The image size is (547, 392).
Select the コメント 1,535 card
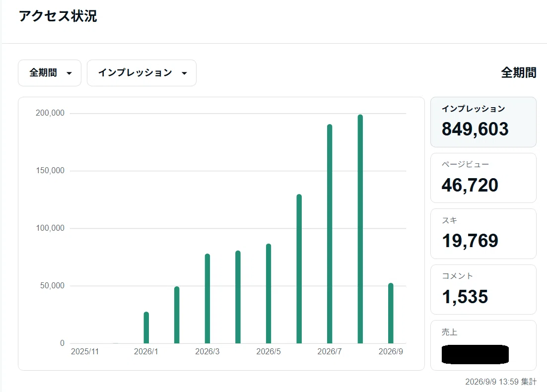(x=483, y=289)
